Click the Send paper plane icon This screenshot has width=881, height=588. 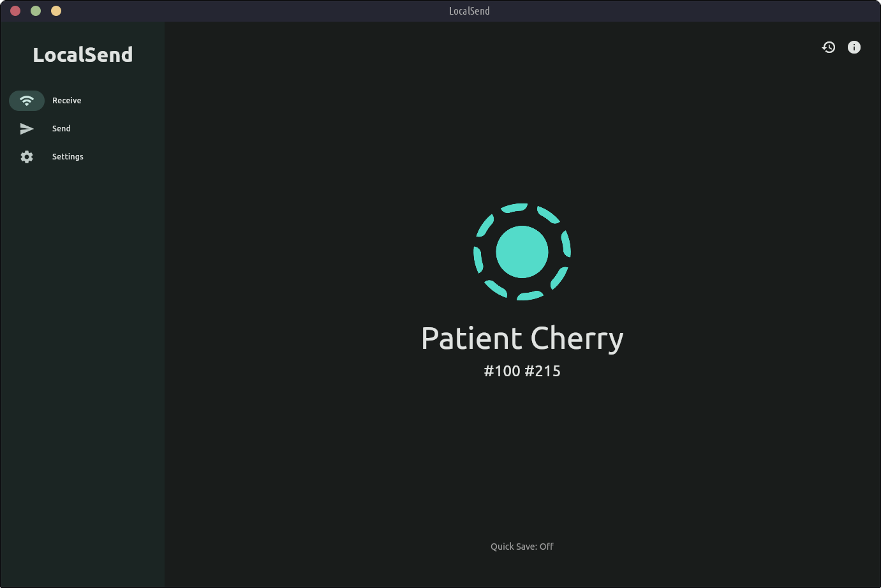pyautogui.click(x=27, y=129)
